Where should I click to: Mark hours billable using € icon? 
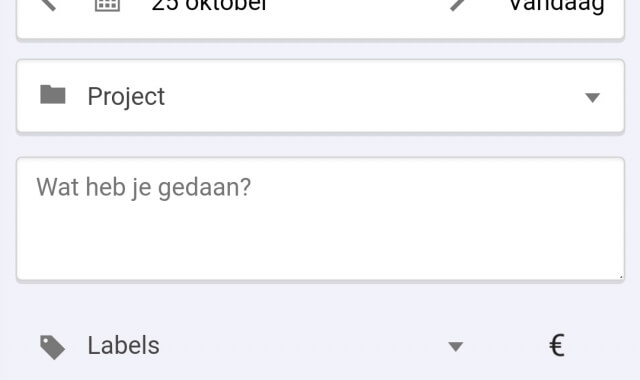557,345
